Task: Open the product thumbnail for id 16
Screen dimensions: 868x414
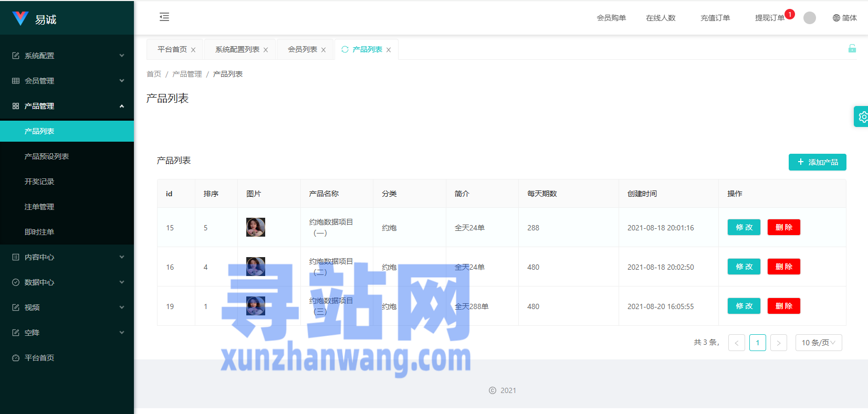Action: (256, 267)
